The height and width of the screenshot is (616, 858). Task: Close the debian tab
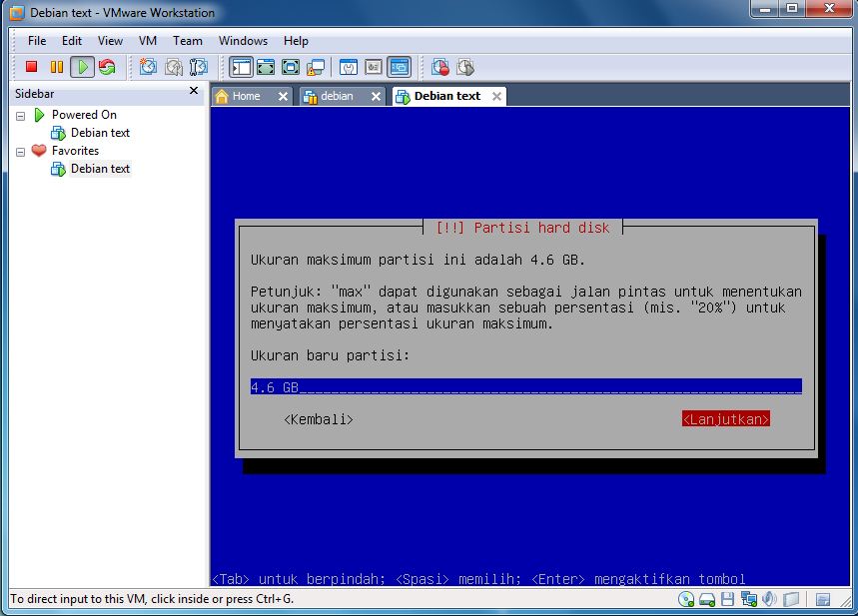(376, 96)
